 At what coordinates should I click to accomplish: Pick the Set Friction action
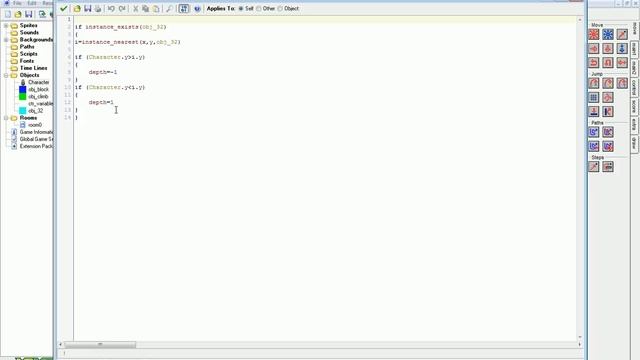click(622, 63)
